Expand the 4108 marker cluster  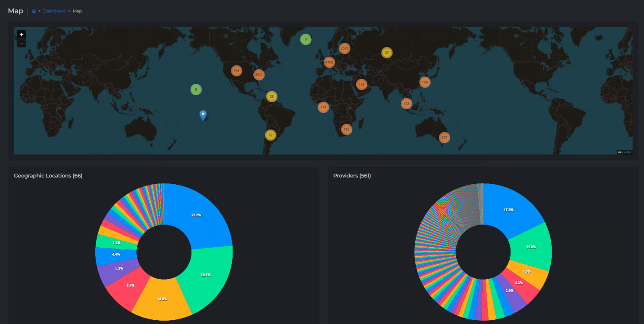(x=329, y=62)
